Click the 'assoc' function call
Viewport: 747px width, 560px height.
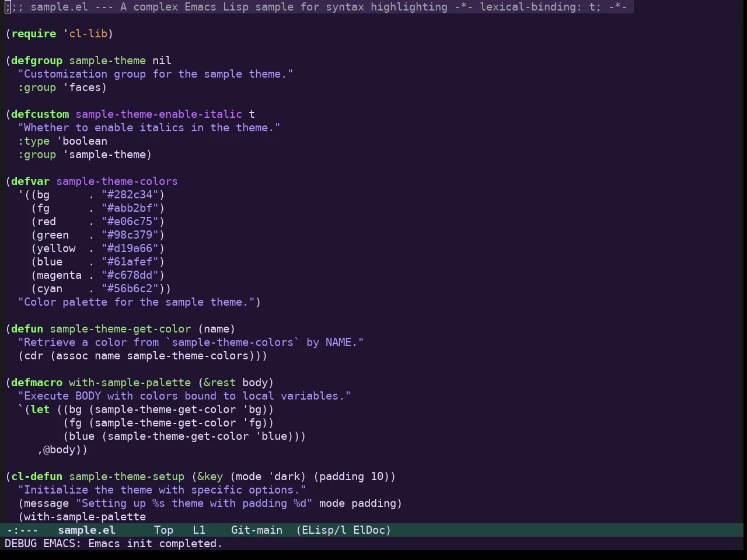(72, 355)
